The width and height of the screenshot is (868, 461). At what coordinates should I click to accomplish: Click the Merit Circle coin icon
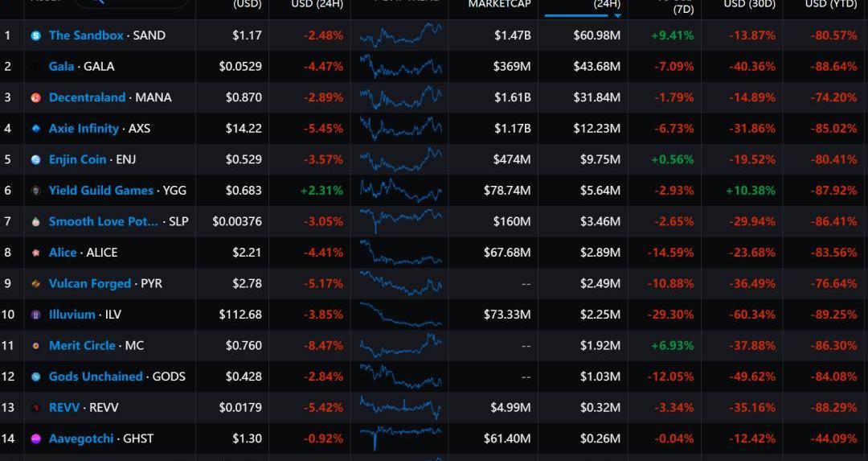35,346
